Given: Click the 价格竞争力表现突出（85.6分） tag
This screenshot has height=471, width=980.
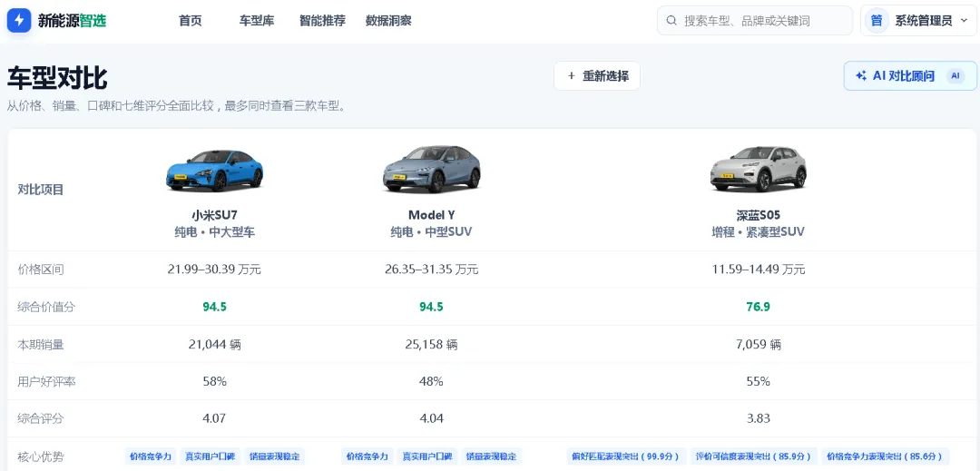Looking at the screenshot, I should [887, 456].
